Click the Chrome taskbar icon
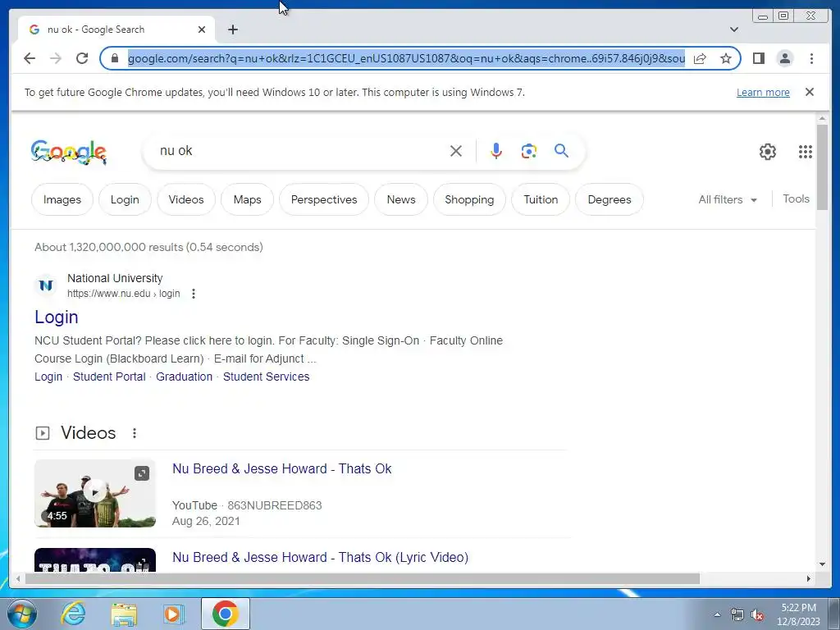The width and height of the screenshot is (840, 630). pos(226,614)
